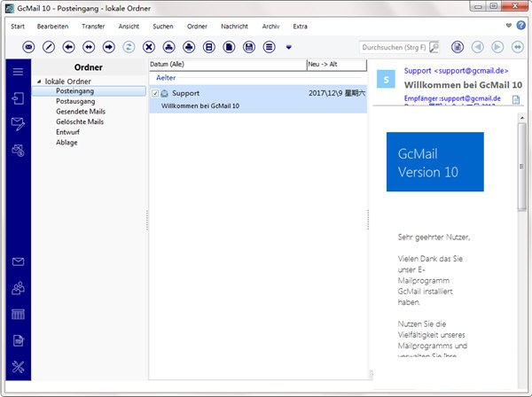Viewport: 532px width, 397px height.
Task: Click the next message triangle icon
Action: (x=497, y=47)
